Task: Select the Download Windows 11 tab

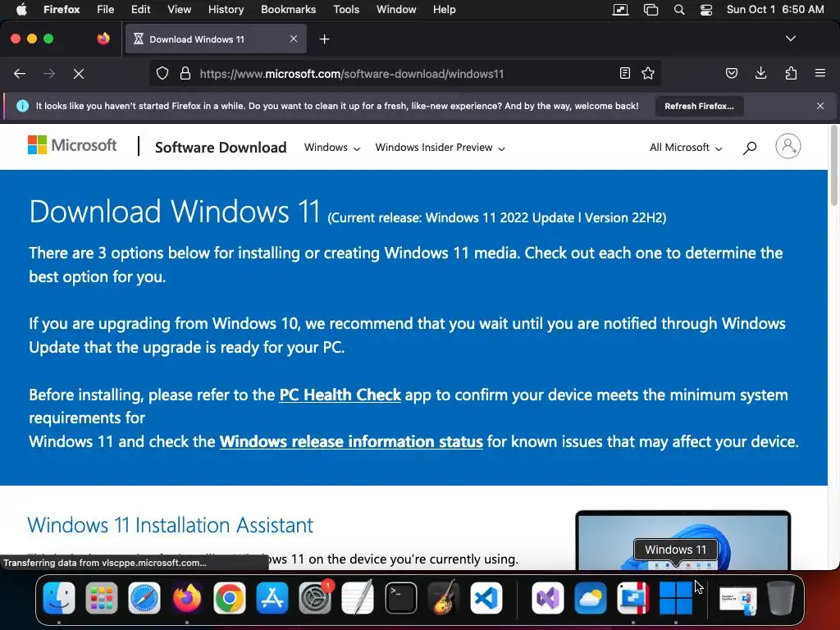Action: (x=216, y=39)
